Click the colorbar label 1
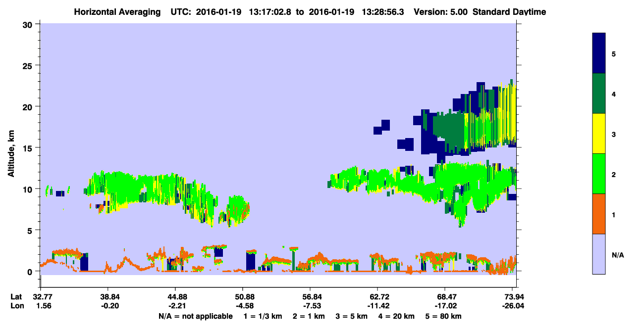The image size is (644, 330). [614, 215]
